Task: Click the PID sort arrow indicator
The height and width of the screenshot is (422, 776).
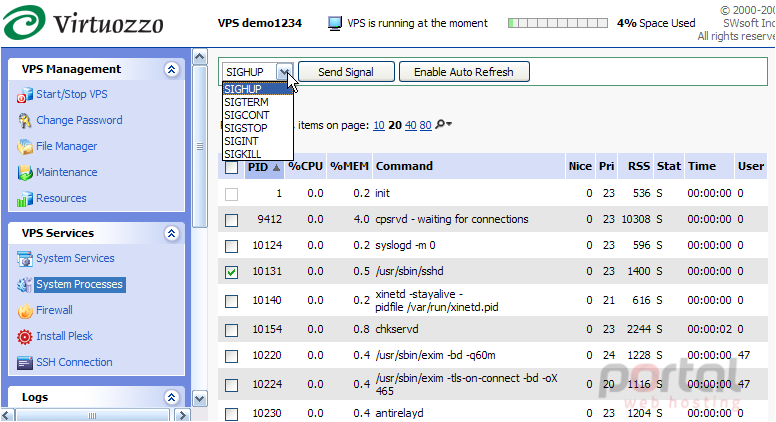Action: (276, 168)
